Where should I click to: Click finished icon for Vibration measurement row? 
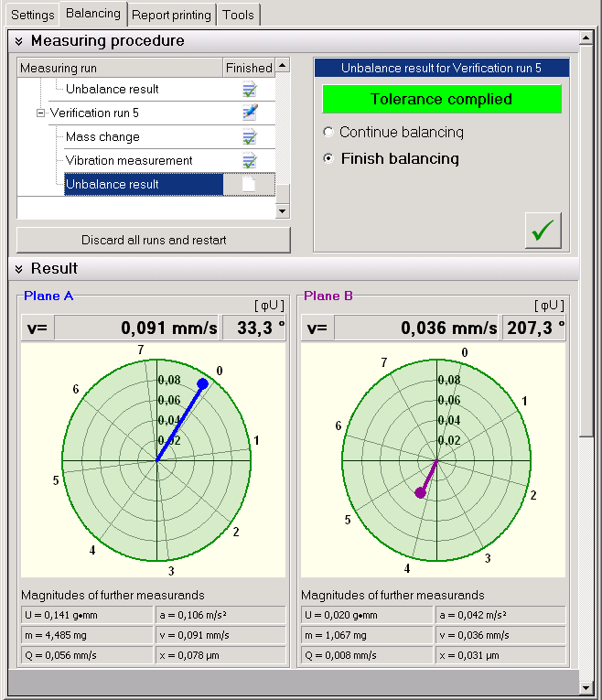click(249, 161)
